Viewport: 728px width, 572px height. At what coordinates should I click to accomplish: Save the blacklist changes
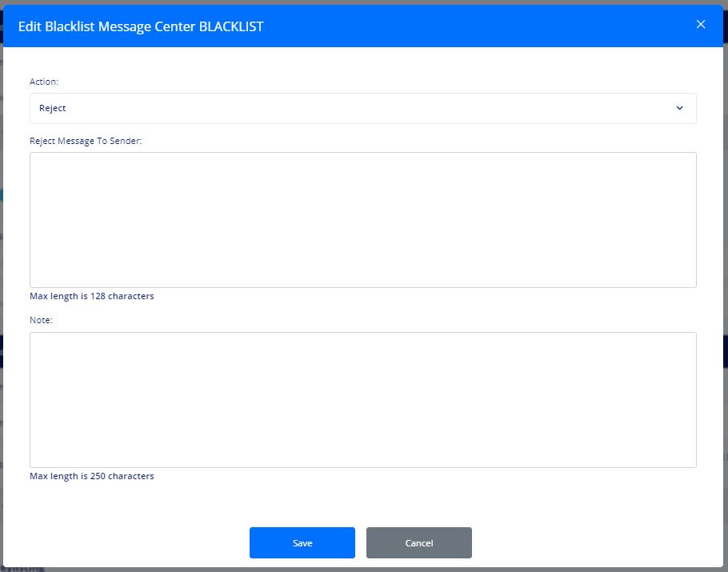pyautogui.click(x=302, y=542)
